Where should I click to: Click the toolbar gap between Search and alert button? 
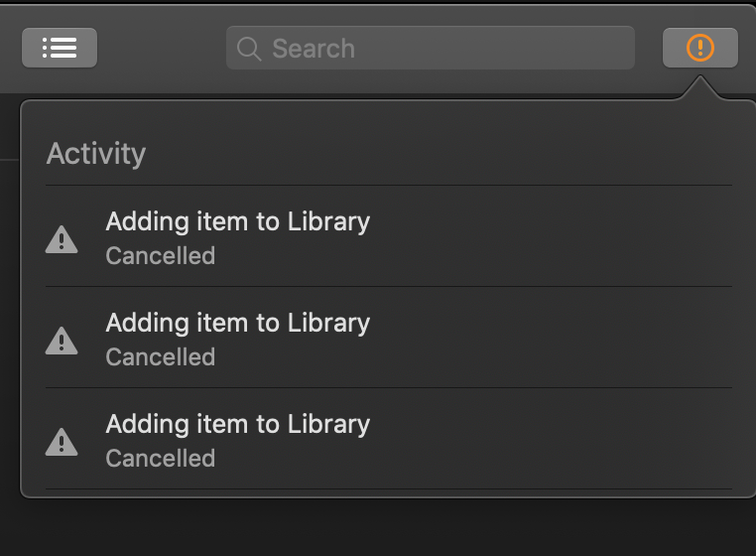pos(649,48)
